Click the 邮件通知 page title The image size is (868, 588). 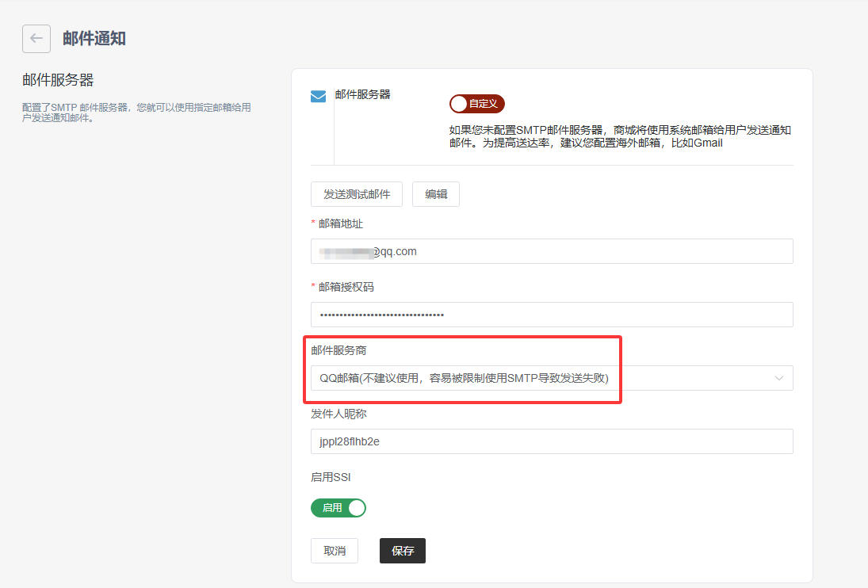(x=94, y=38)
